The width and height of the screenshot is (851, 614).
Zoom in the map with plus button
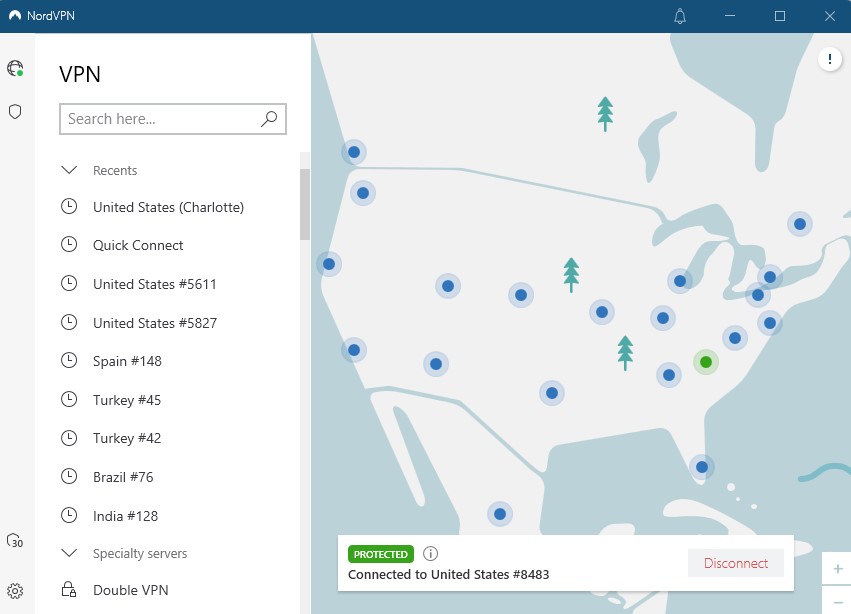pyautogui.click(x=837, y=569)
